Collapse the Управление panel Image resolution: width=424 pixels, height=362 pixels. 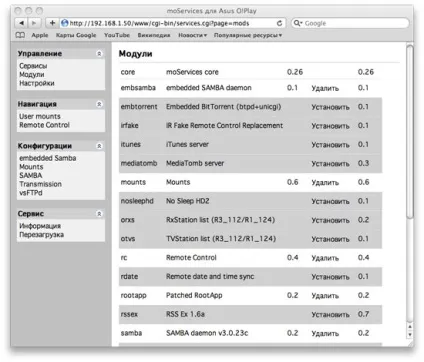coord(99,54)
